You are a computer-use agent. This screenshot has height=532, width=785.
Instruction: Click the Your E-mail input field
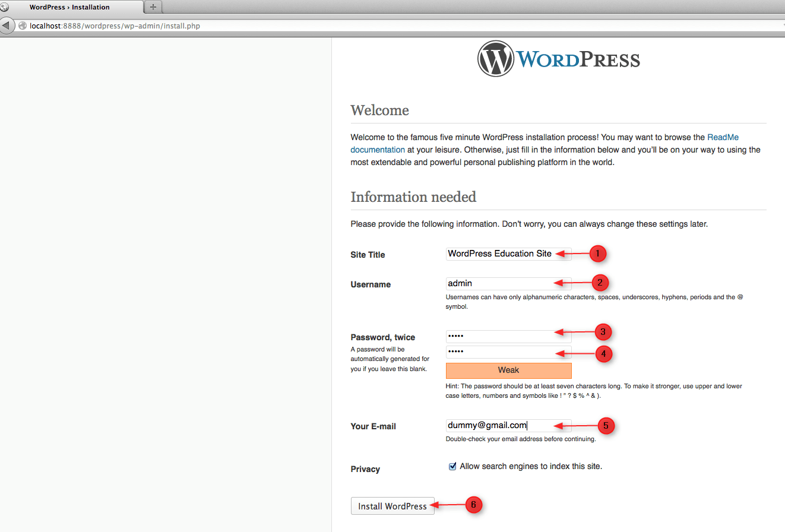pyautogui.click(x=509, y=425)
